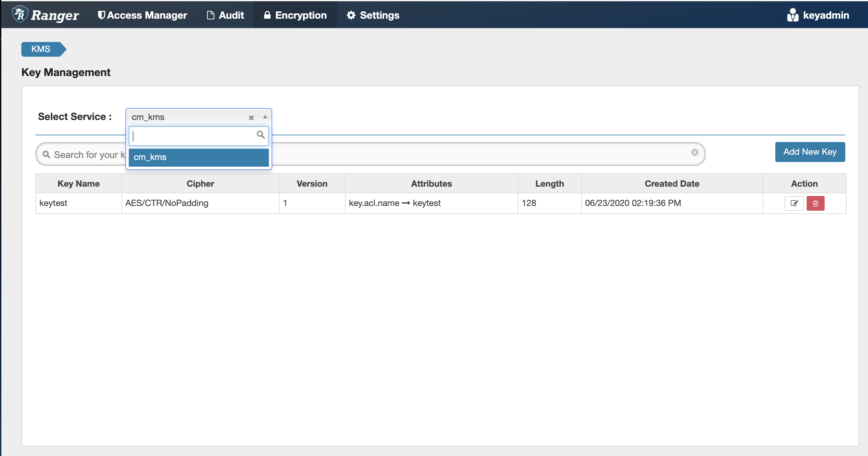Clear key search with circle-x icon
The height and width of the screenshot is (456, 868).
coord(695,152)
